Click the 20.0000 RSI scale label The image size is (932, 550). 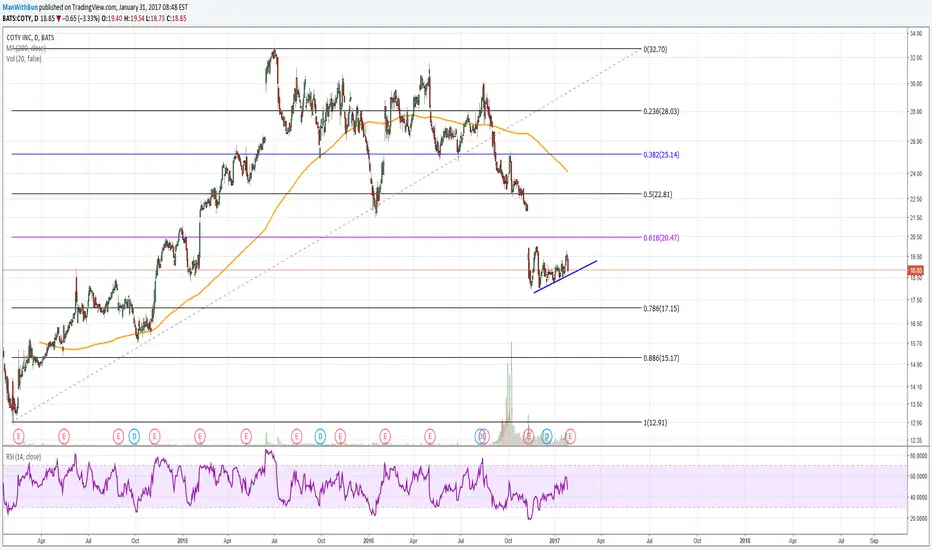click(918, 518)
